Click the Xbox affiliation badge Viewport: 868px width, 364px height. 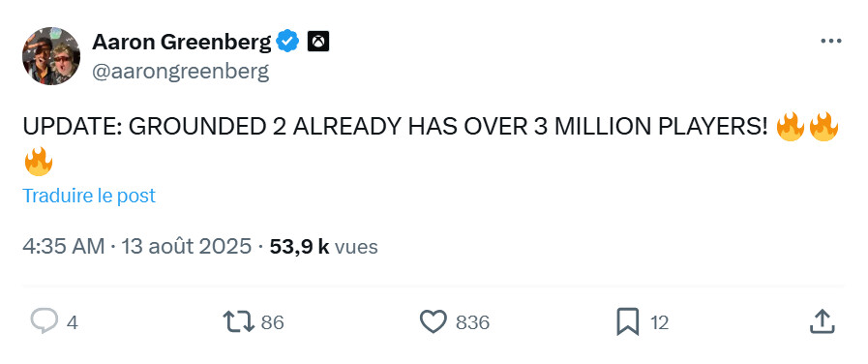pyautogui.click(x=318, y=42)
